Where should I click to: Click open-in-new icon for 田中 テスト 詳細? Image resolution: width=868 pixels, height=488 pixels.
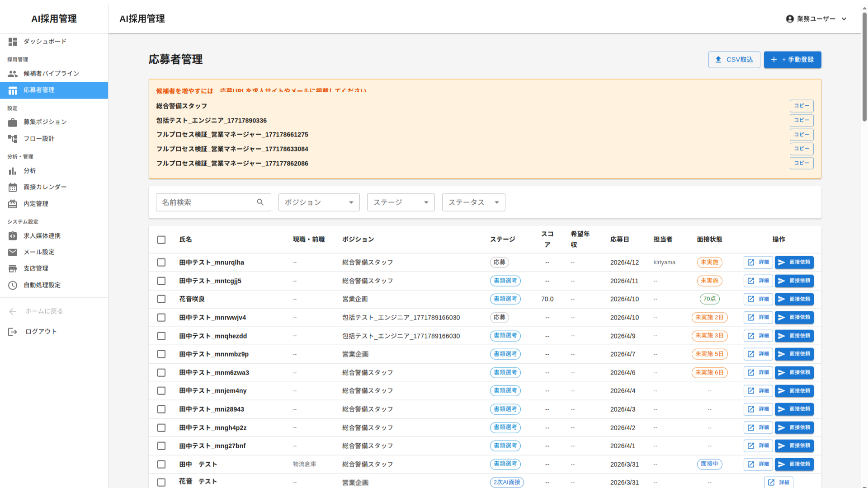pyautogui.click(x=751, y=465)
